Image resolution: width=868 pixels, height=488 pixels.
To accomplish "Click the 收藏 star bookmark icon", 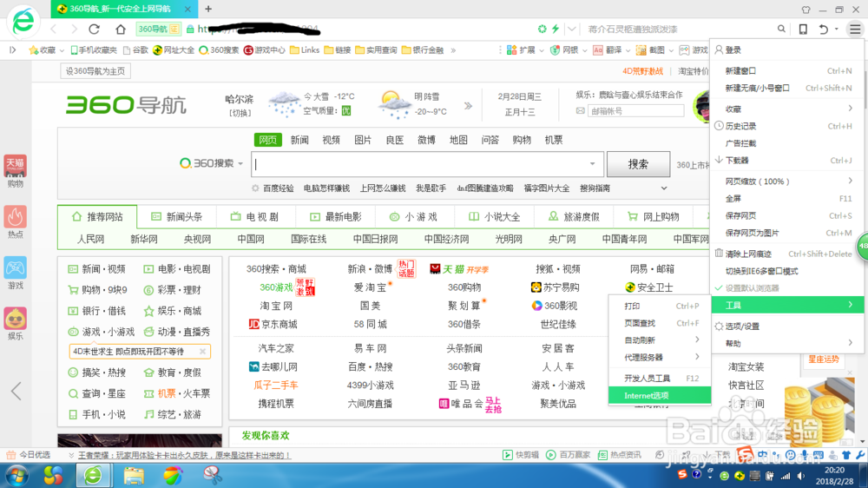I will pos(34,49).
